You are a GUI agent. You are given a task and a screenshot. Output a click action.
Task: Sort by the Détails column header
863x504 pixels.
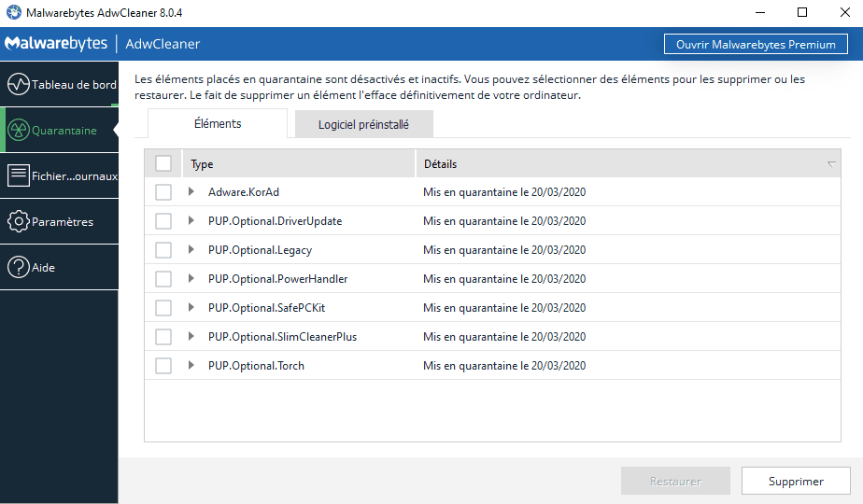tap(628, 163)
